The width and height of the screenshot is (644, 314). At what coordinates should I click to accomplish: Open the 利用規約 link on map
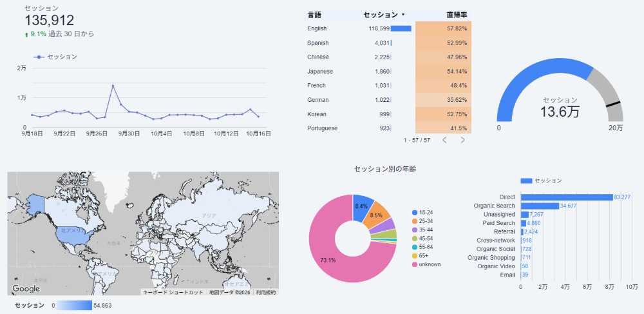[266, 292]
